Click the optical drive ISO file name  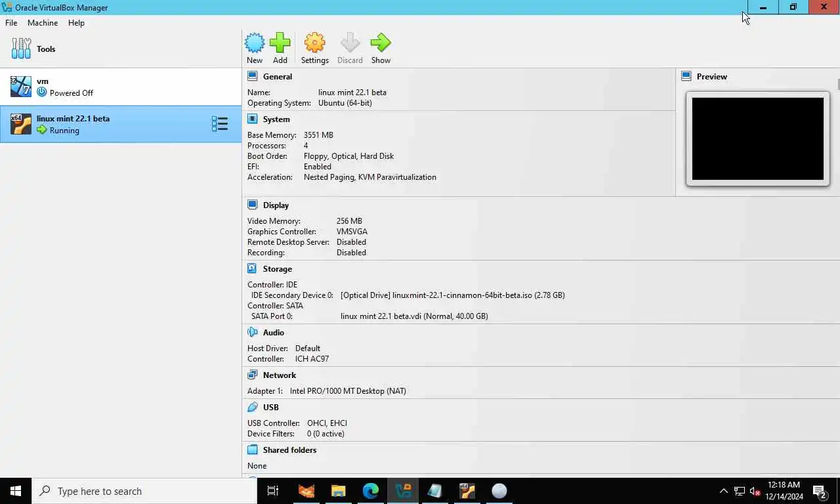click(x=463, y=295)
